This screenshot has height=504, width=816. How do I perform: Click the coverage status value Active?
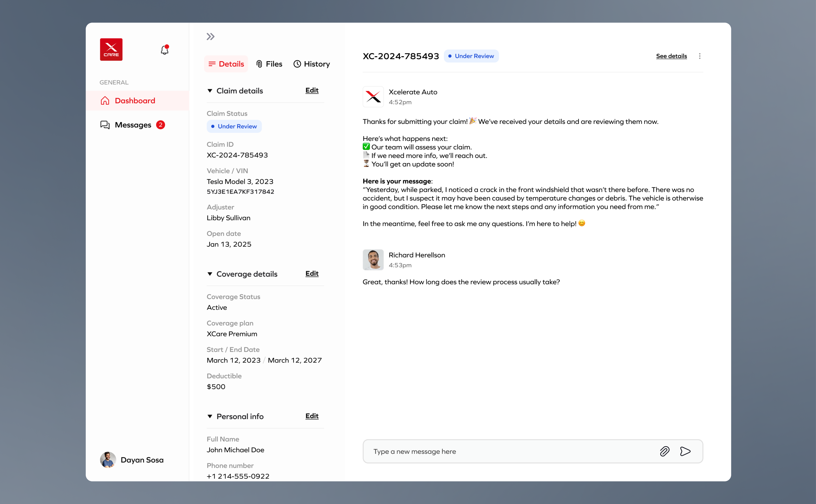pyautogui.click(x=217, y=307)
